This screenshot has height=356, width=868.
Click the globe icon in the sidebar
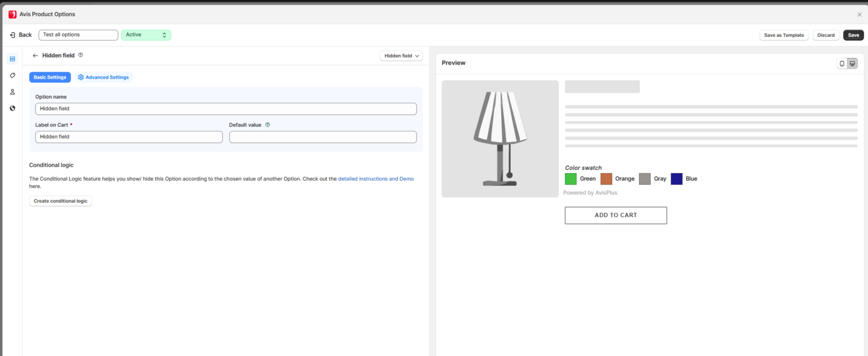[13, 108]
